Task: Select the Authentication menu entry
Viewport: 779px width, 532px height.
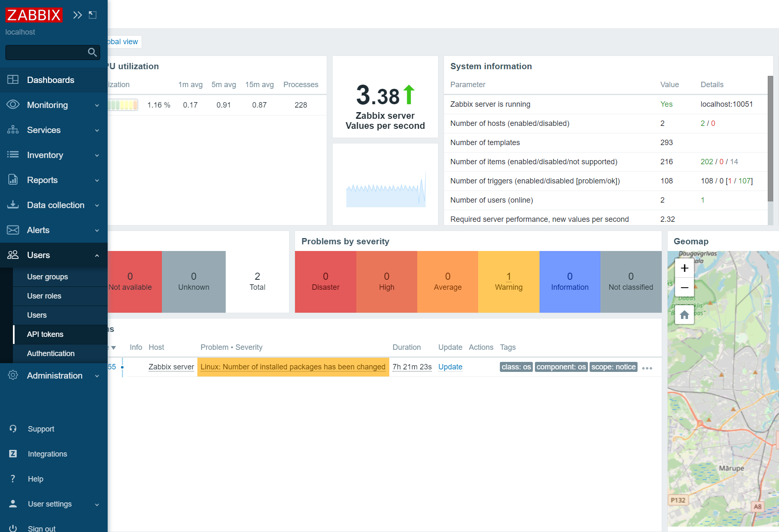Action: [50, 353]
